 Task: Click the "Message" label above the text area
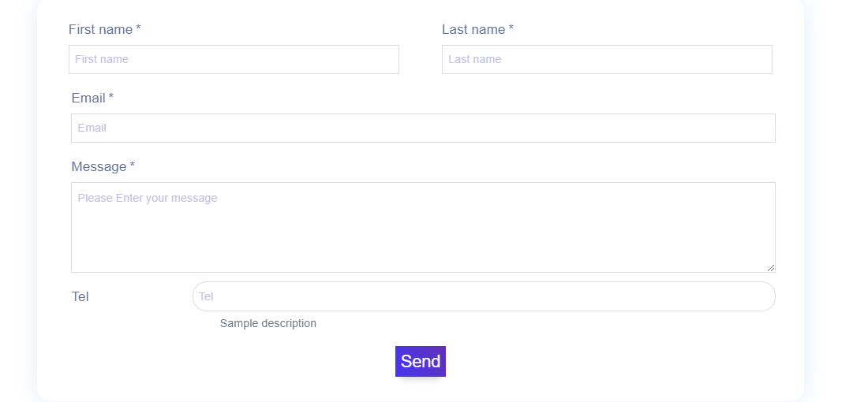click(99, 167)
